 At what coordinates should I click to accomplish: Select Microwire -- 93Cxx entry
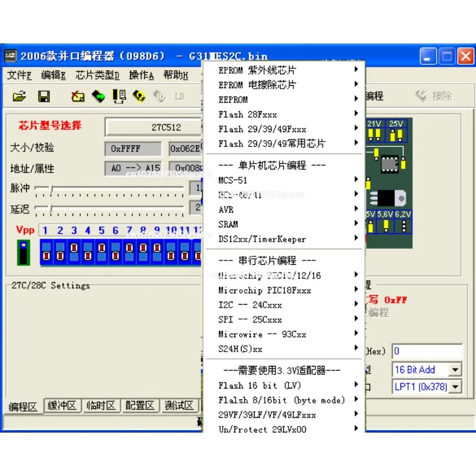click(x=284, y=334)
